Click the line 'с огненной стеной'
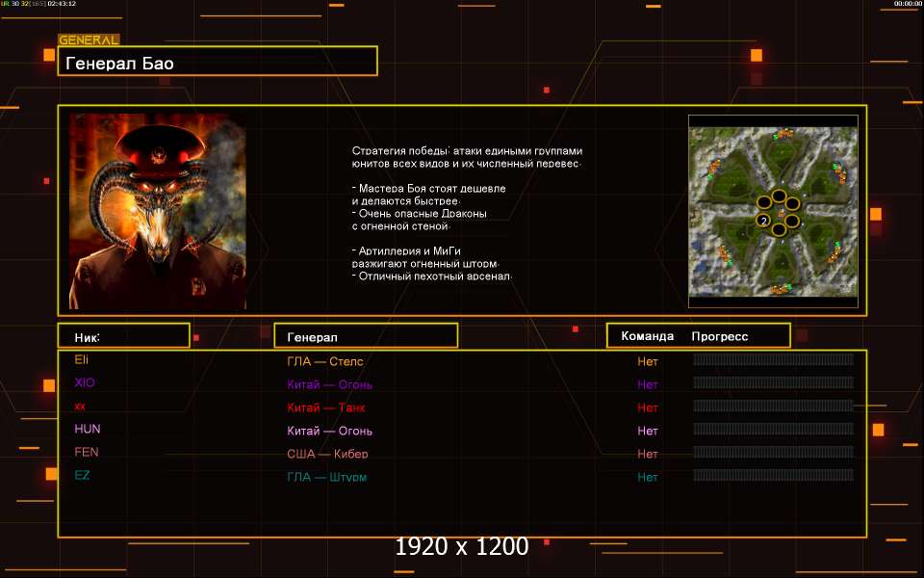Viewport: 924px width, 578px height. [400, 225]
